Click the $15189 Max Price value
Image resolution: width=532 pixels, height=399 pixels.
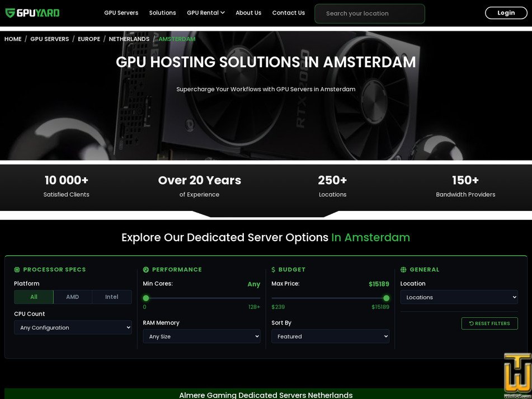point(379,284)
